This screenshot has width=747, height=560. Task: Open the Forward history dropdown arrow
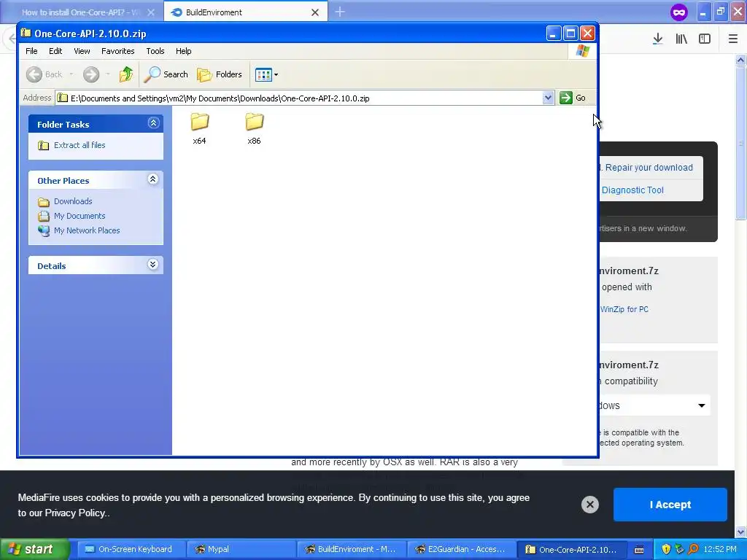point(108,74)
